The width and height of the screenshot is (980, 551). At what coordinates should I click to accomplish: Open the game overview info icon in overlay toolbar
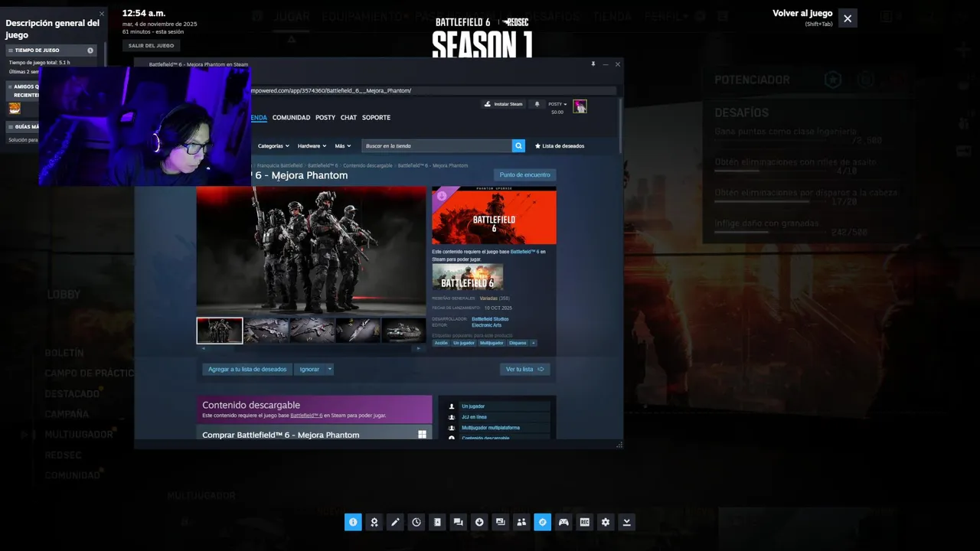[353, 522]
